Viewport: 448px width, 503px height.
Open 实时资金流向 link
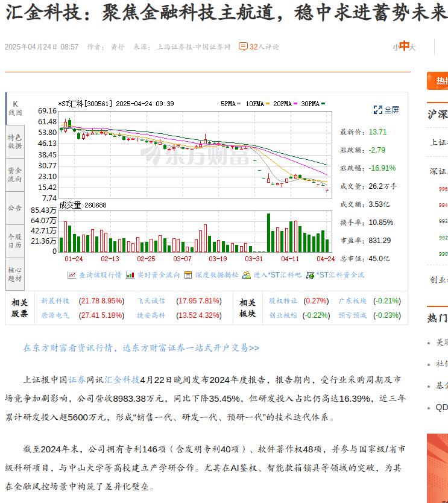click(x=159, y=275)
